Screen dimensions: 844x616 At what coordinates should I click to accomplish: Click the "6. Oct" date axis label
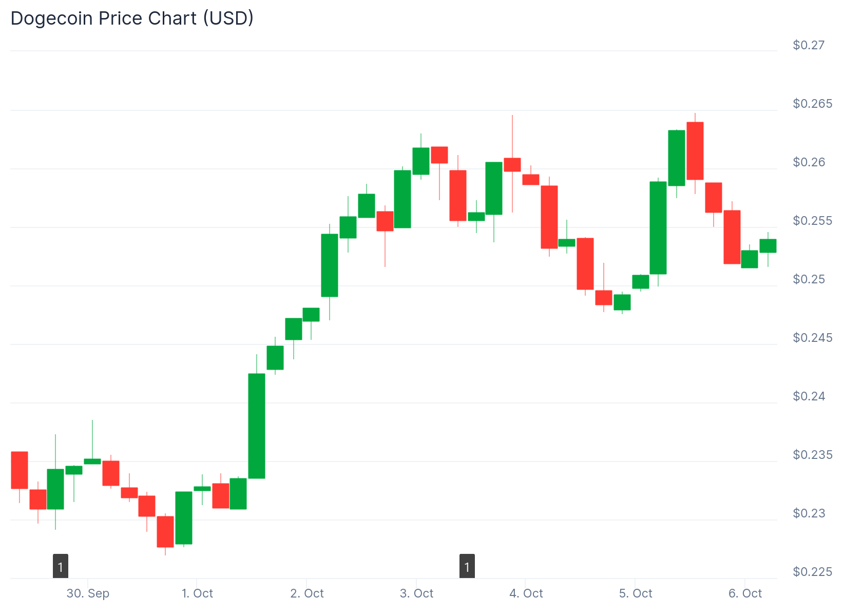pos(745,593)
